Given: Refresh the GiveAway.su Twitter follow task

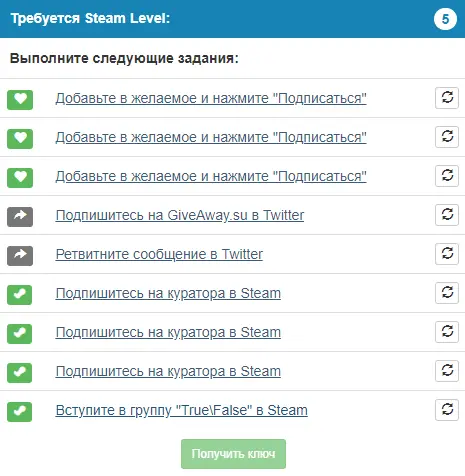Looking at the screenshot, I should 447,215.
